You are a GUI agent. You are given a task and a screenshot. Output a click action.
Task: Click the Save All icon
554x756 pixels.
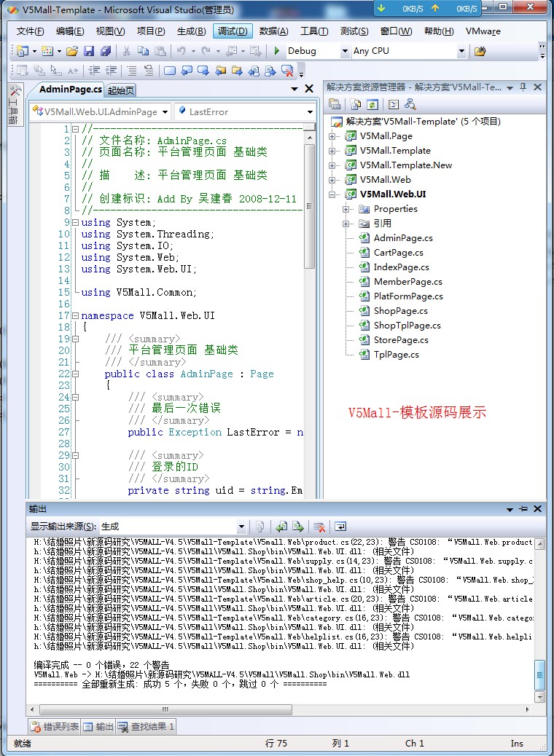106,51
